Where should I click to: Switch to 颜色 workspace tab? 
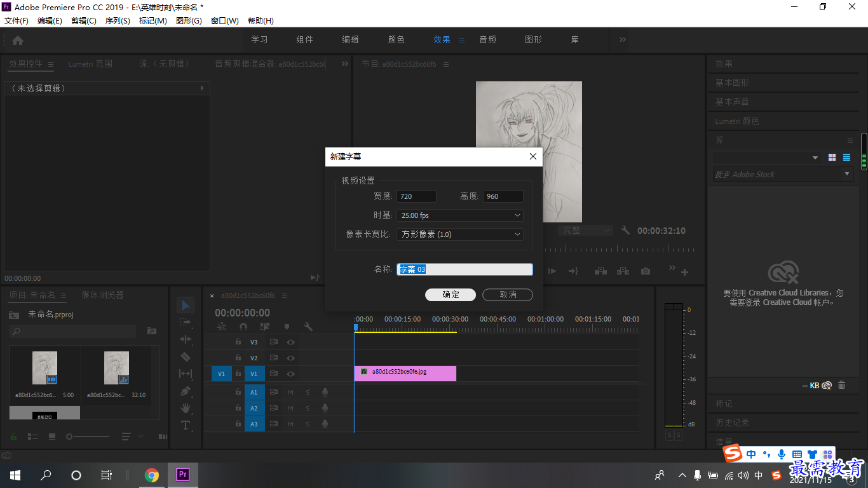click(397, 39)
